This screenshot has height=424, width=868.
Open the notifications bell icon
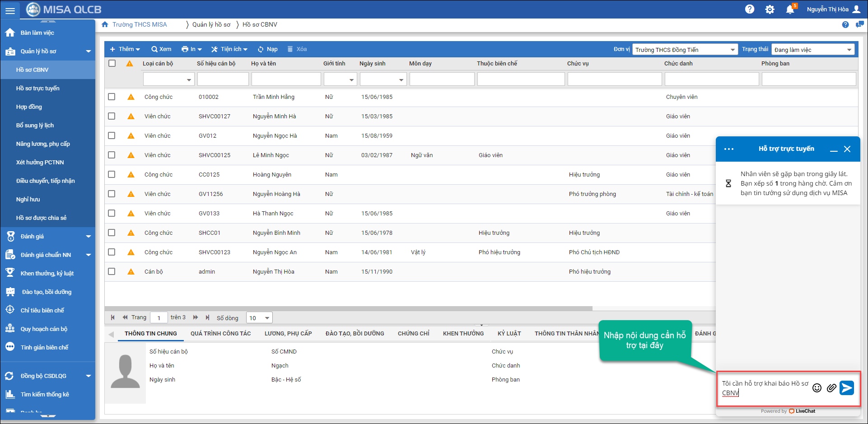pos(790,9)
